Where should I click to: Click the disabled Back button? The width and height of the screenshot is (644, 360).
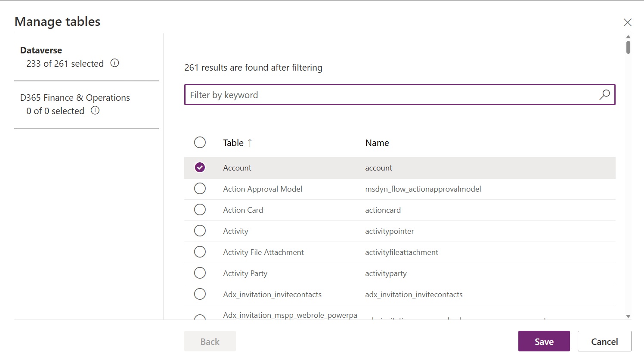tap(210, 341)
